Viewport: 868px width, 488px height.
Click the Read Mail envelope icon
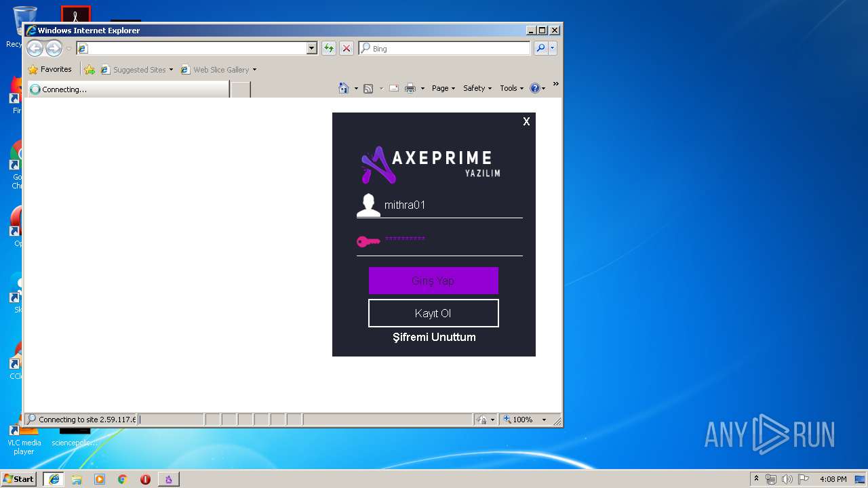tap(394, 88)
